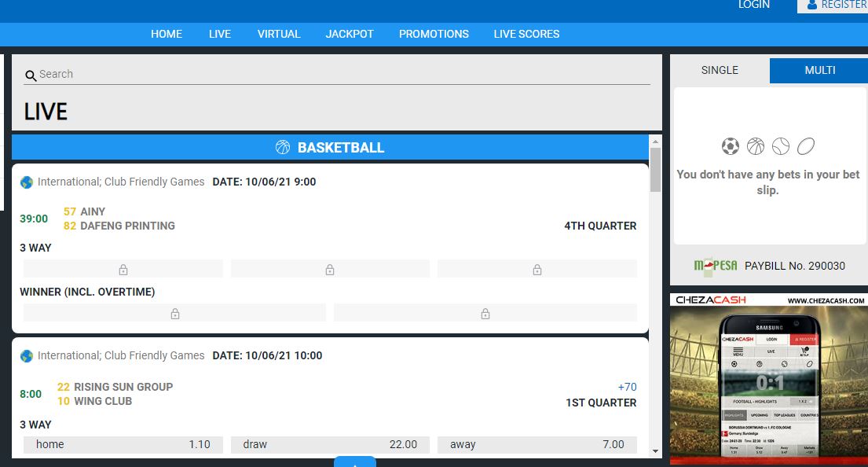Image resolution: width=868 pixels, height=467 pixels.
Task: Click International; Club Friendly Games for the 10:00 match
Action: click(121, 355)
